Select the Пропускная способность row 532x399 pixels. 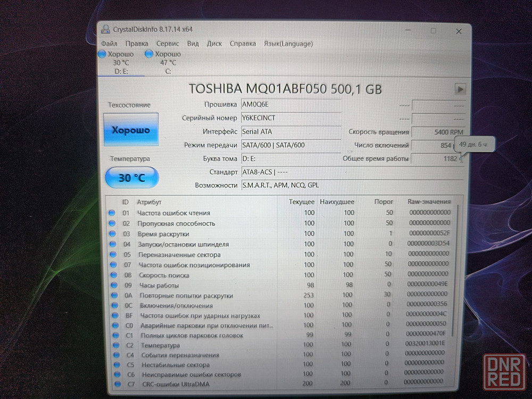coord(280,223)
